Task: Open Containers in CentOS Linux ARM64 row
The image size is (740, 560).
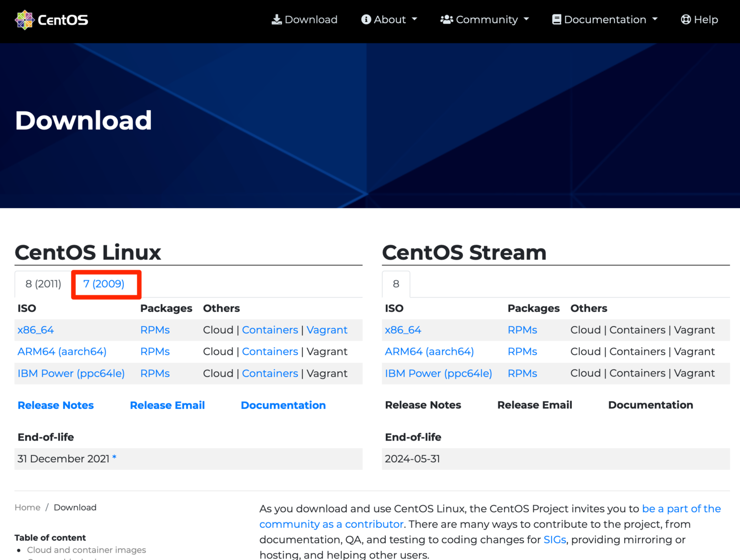Action: [x=270, y=352]
